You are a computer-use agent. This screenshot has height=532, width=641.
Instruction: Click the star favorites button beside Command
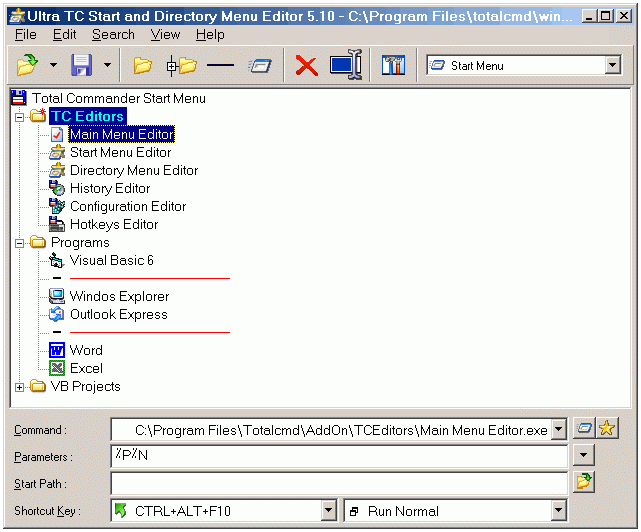[x=607, y=429]
